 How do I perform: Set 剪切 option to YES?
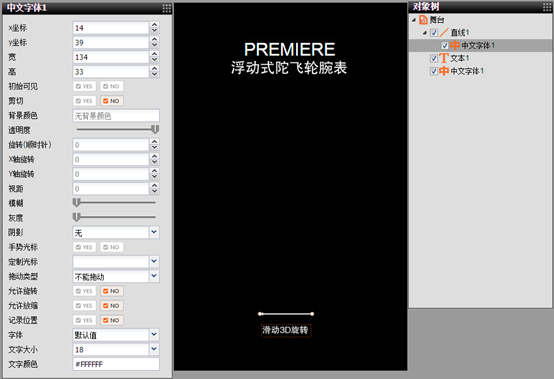click(x=84, y=101)
